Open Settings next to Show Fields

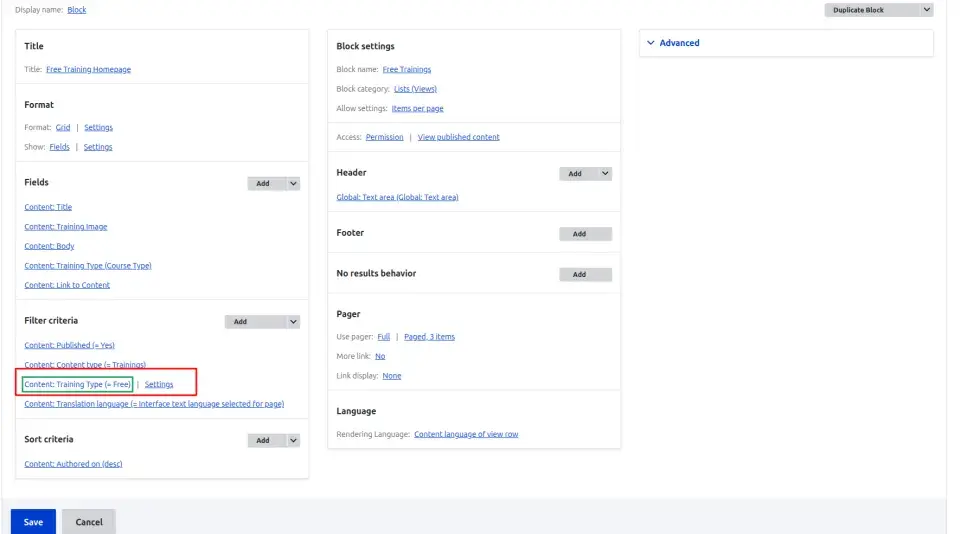point(98,147)
